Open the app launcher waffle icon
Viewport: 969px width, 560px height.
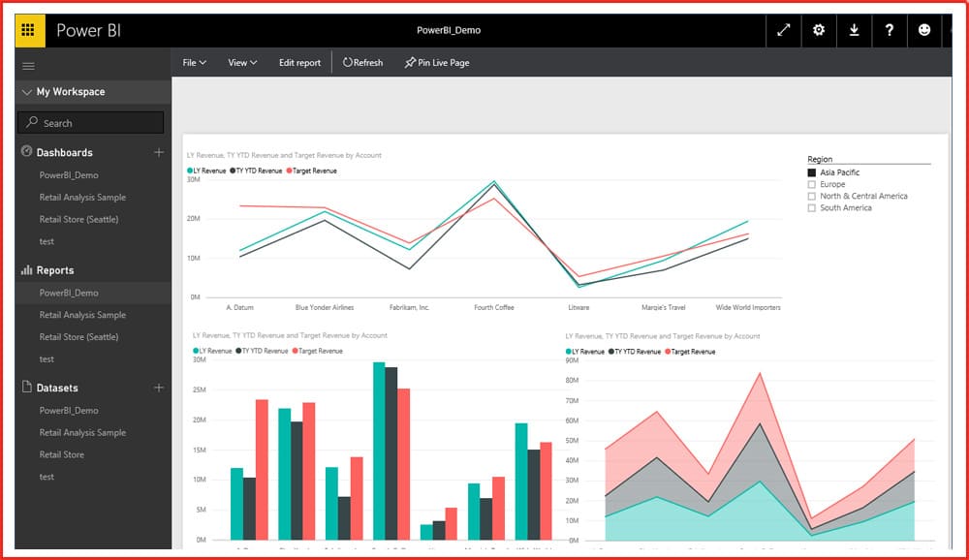(29, 30)
